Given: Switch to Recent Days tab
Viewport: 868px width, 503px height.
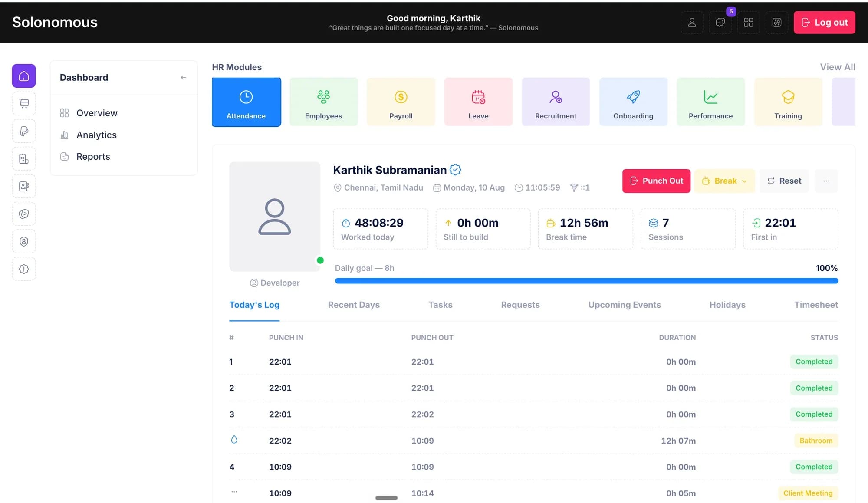Looking at the screenshot, I should tap(354, 305).
